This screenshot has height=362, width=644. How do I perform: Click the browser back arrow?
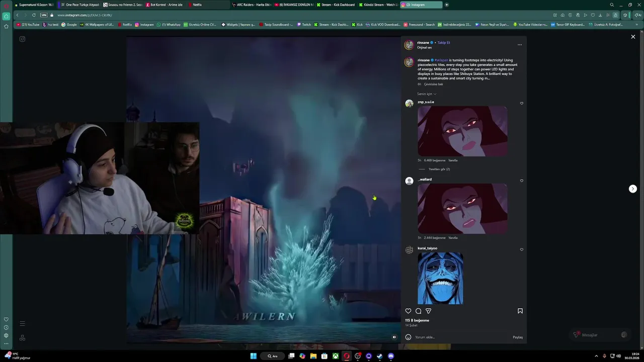(18, 15)
